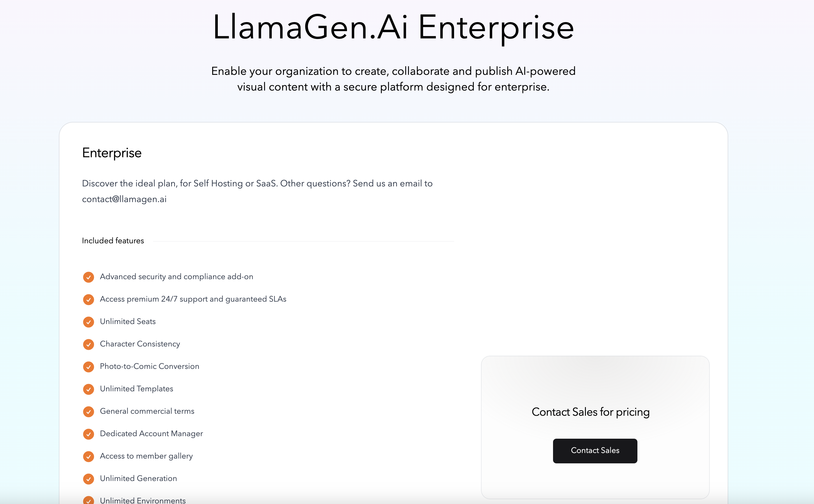
Task: Click the Unlimited Environments feature text
Action: pos(143,500)
